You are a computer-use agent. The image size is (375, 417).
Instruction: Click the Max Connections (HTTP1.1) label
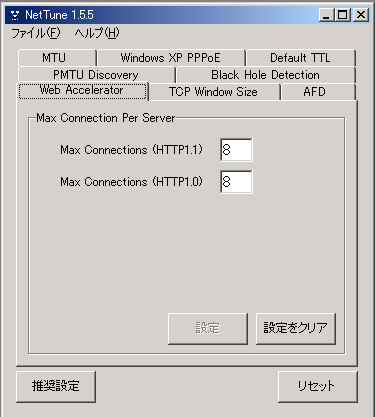click(x=131, y=150)
